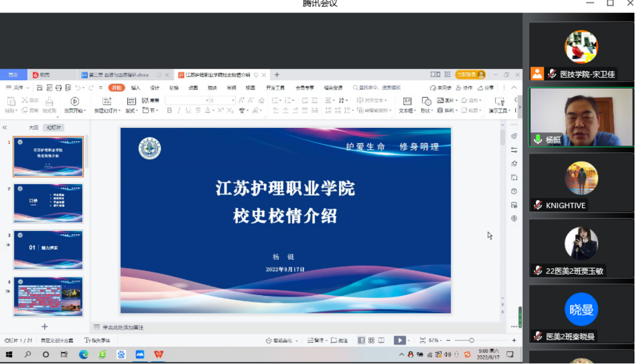635x364 pixels.
Task: Click the orange 立即登录 login button
Action: tap(470, 75)
